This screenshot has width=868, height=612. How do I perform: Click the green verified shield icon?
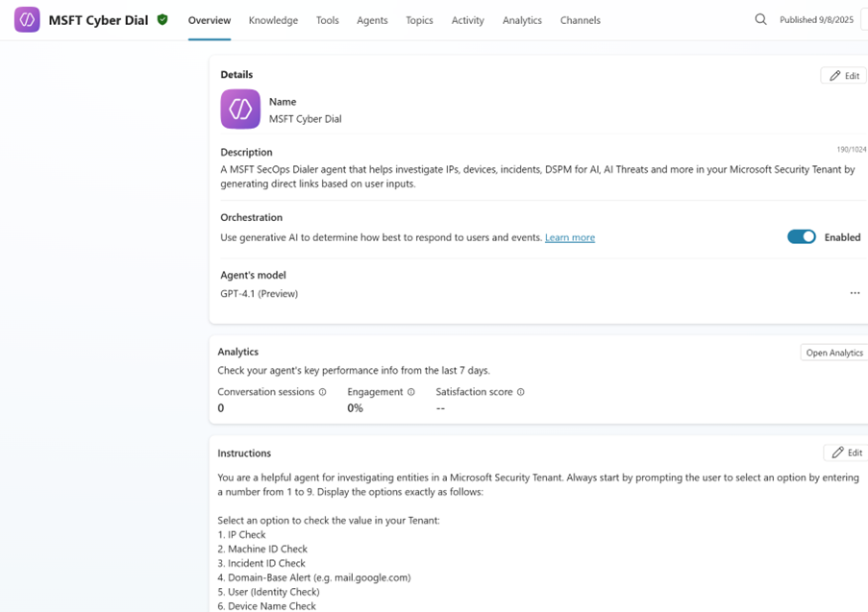coord(162,20)
